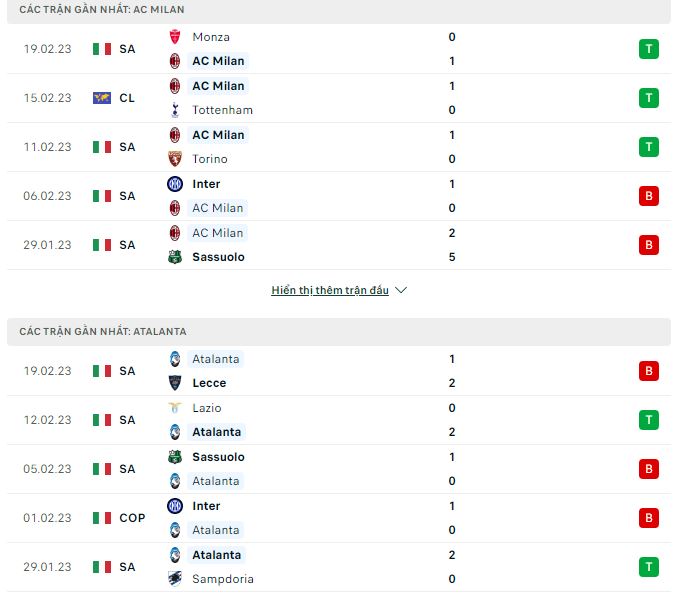
Task: Expand the chevron next to Hiển thị thêm trận đấu
Action: (401, 290)
